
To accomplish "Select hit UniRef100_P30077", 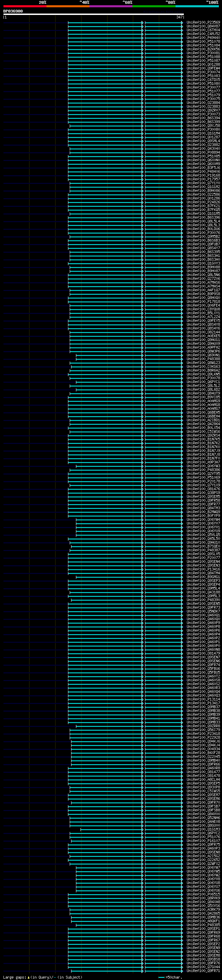I will tap(203, 87).
